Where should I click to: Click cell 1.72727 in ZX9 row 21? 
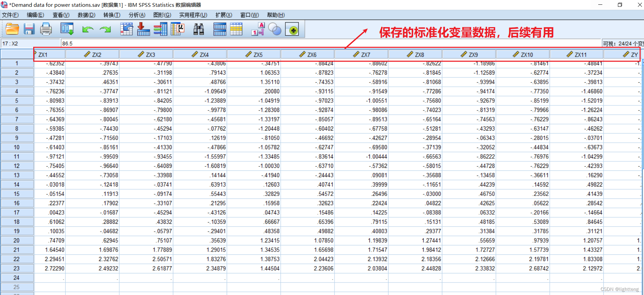(x=469, y=250)
